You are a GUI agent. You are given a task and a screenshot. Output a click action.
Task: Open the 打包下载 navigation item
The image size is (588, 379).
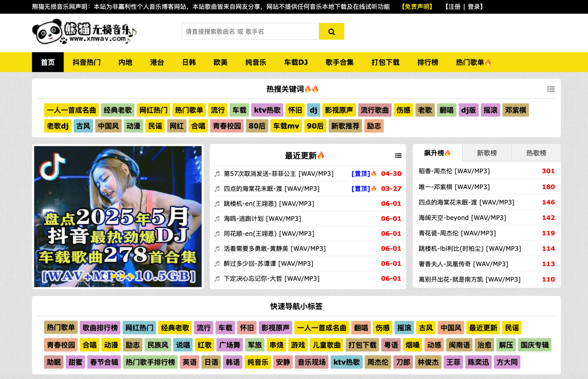point(385,62)
